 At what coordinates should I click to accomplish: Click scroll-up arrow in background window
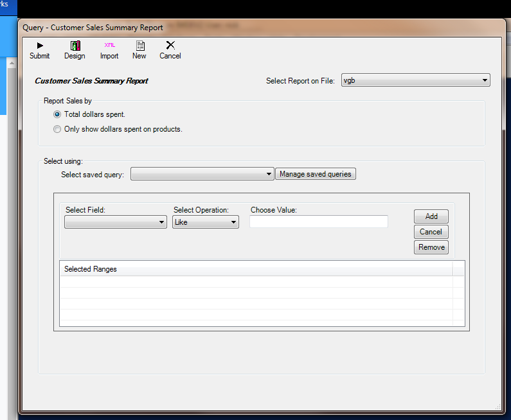(12, 63)
